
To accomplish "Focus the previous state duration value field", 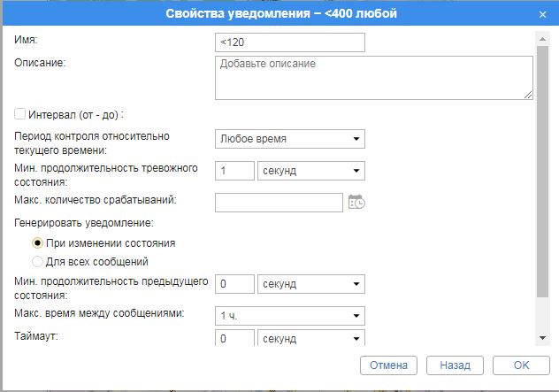I will point(234,284).
